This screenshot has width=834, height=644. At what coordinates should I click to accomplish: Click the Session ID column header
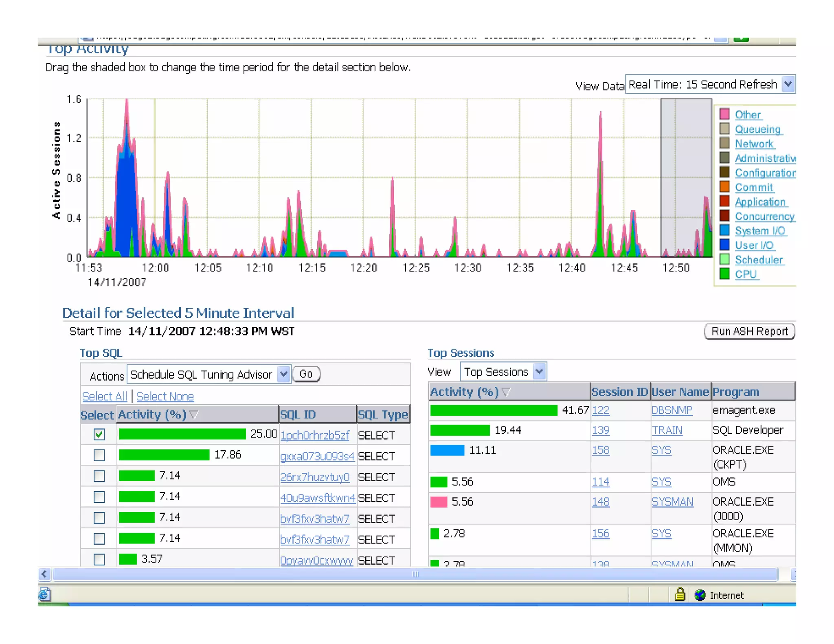619,392
